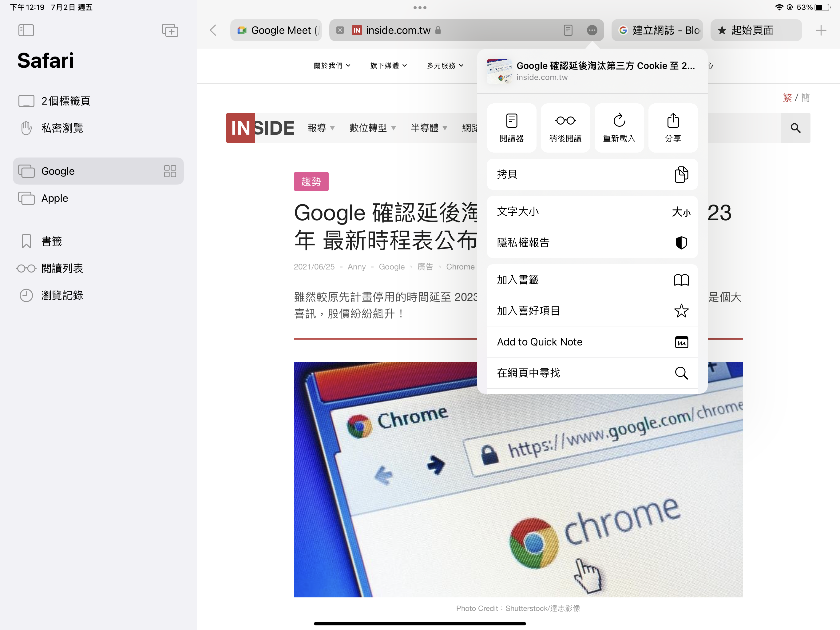Tap the page preview thumbnail in popover

[x=499, y=71]
